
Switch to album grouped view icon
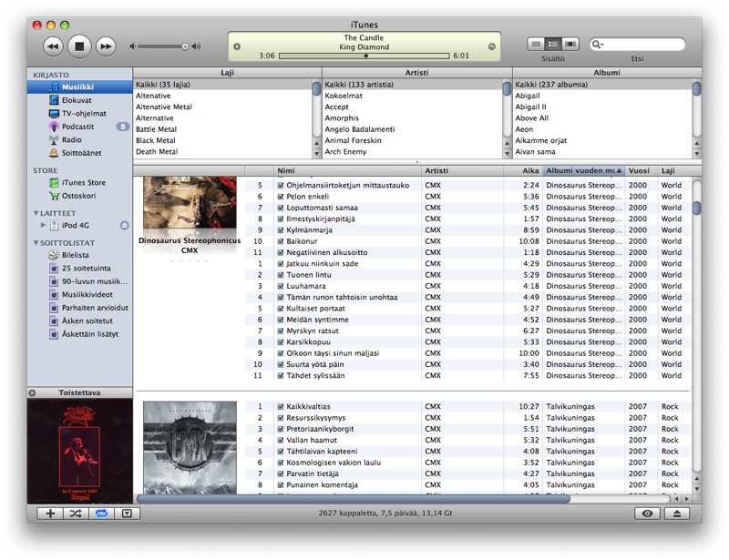point(553,44)
